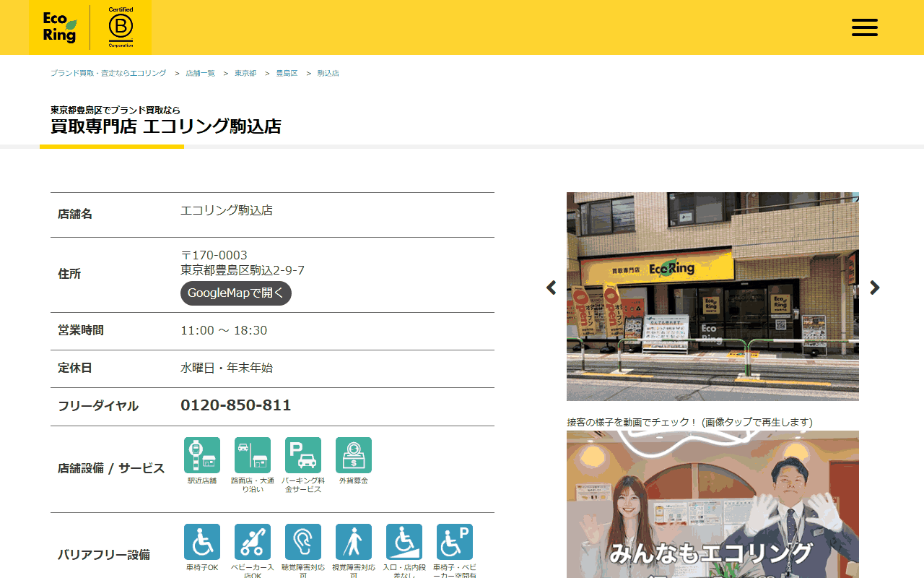The width and height of the screenshot is (924, 578).
Task: Show next store photo
Action: (875, 288)
